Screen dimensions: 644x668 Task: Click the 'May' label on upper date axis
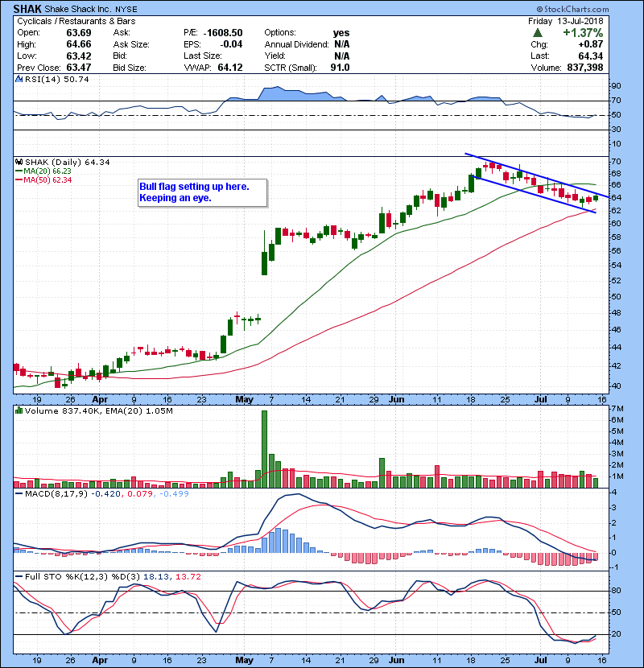pyautogui.click(x=244, y=400)
